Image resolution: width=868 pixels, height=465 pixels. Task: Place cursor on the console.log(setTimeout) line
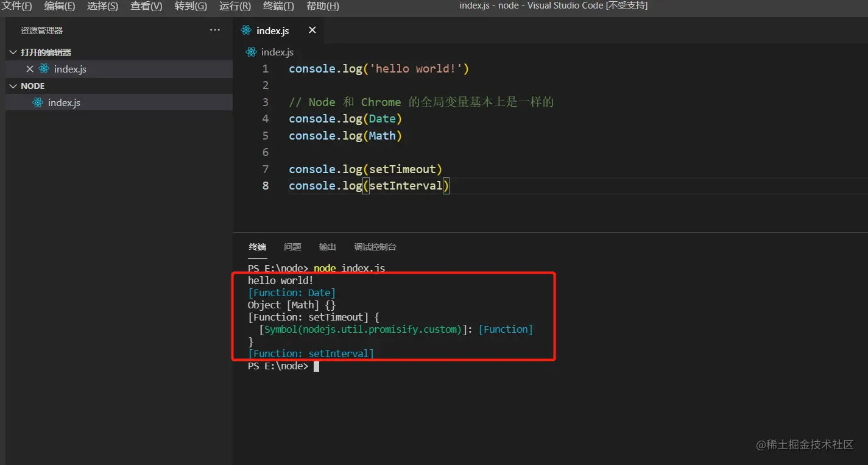[x=365, y=169]
